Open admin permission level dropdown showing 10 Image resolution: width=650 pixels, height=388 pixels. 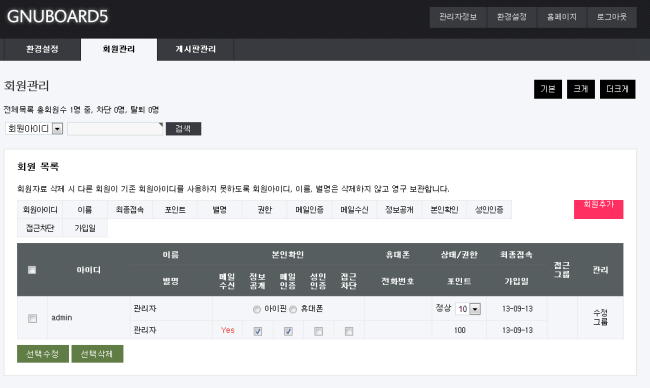(468, 309)
